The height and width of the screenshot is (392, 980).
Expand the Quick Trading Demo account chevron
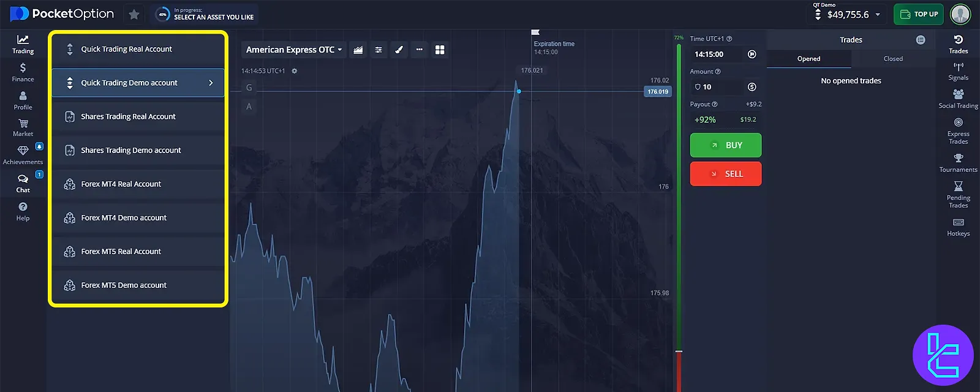(211, 83)
